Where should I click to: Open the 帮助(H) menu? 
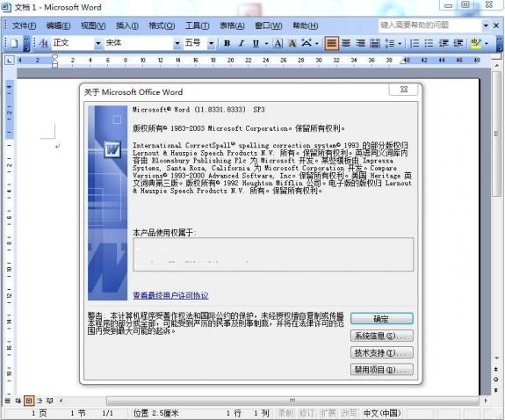[306, 25]
